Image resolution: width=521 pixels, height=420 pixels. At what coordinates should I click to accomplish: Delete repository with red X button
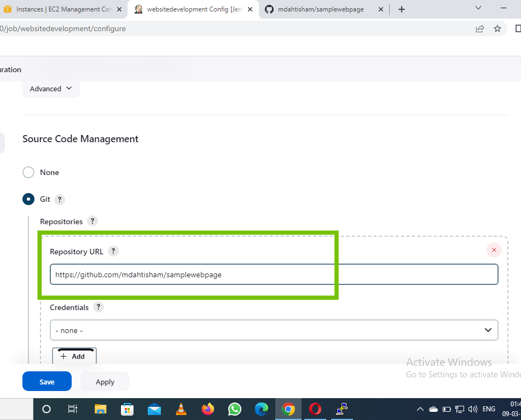tap(494, 250)
